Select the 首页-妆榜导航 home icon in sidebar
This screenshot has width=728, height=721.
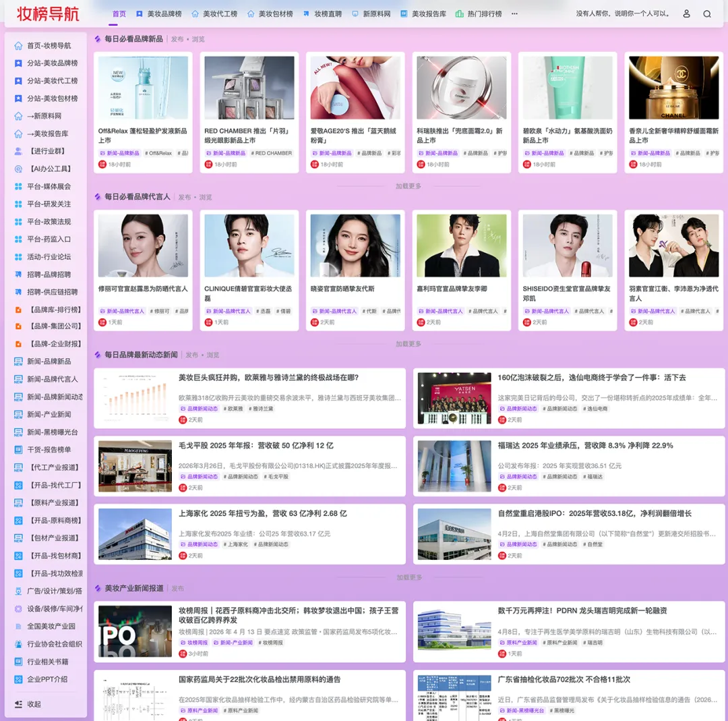click(x=18, y=46)
